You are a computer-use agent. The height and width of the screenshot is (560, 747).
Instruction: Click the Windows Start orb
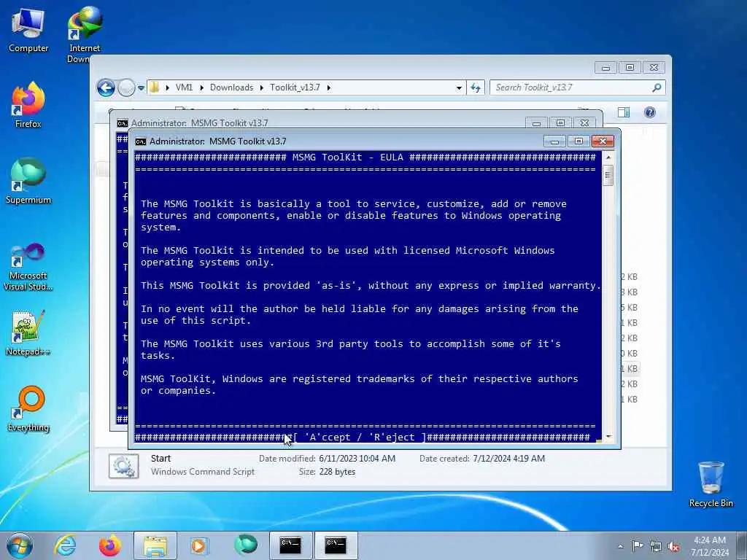[20, 545]
